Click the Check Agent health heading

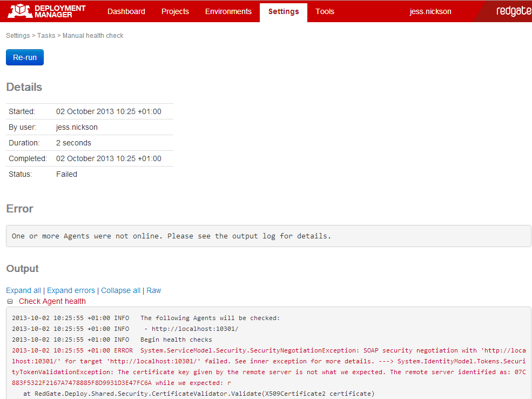point(52,301)
